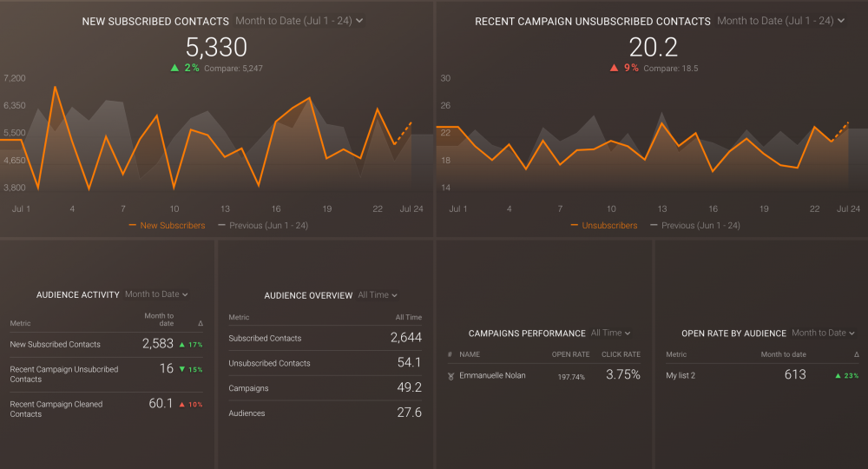Click the OPEN RATE column header

[570, 354]
